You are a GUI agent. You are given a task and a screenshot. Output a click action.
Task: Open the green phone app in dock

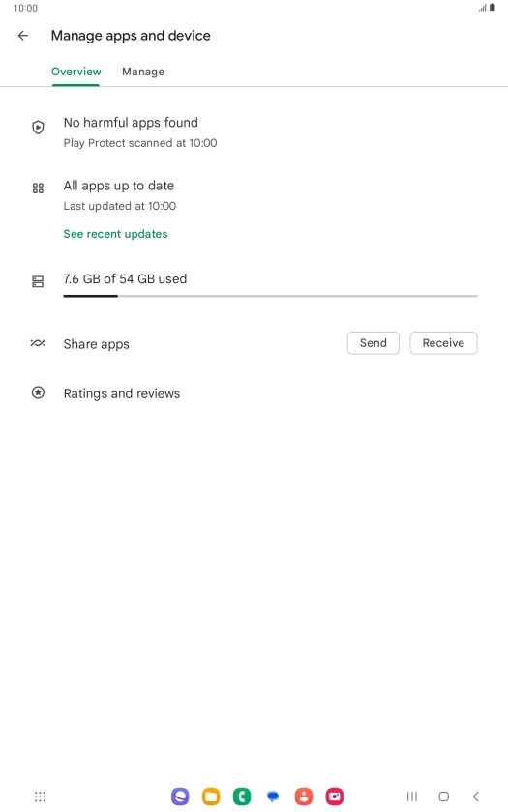tap(242, 797)
